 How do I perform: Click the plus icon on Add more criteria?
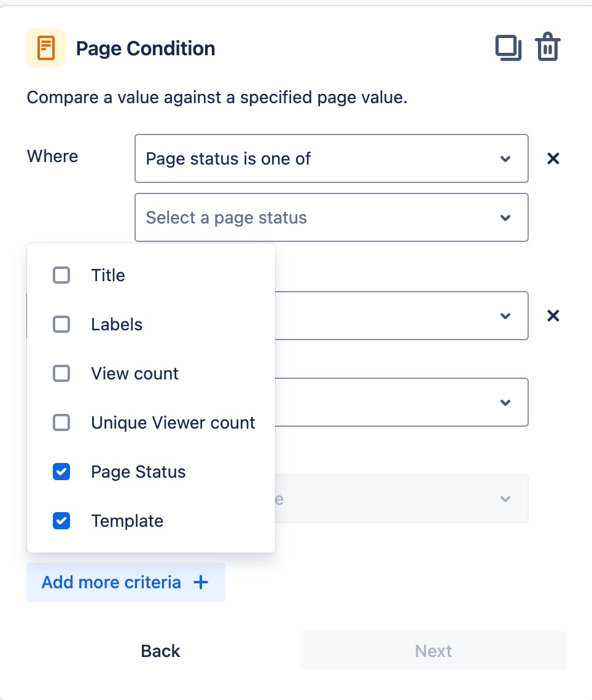coord(201,582)
